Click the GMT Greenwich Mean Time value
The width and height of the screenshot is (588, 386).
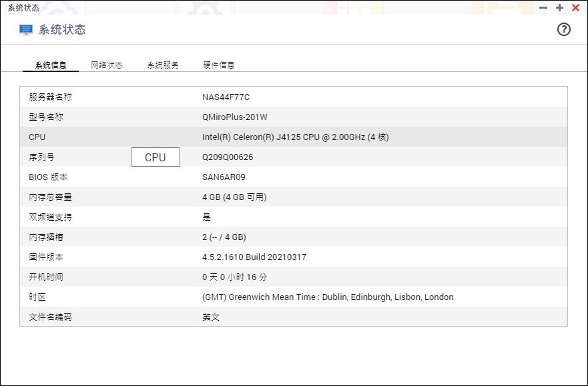pos(328,297)
